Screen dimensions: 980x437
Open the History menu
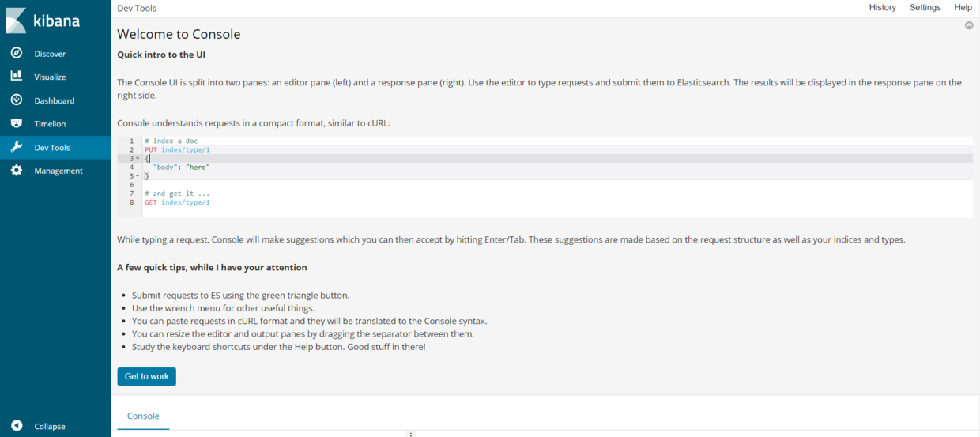pyautogui.click(x=882, y=8)
